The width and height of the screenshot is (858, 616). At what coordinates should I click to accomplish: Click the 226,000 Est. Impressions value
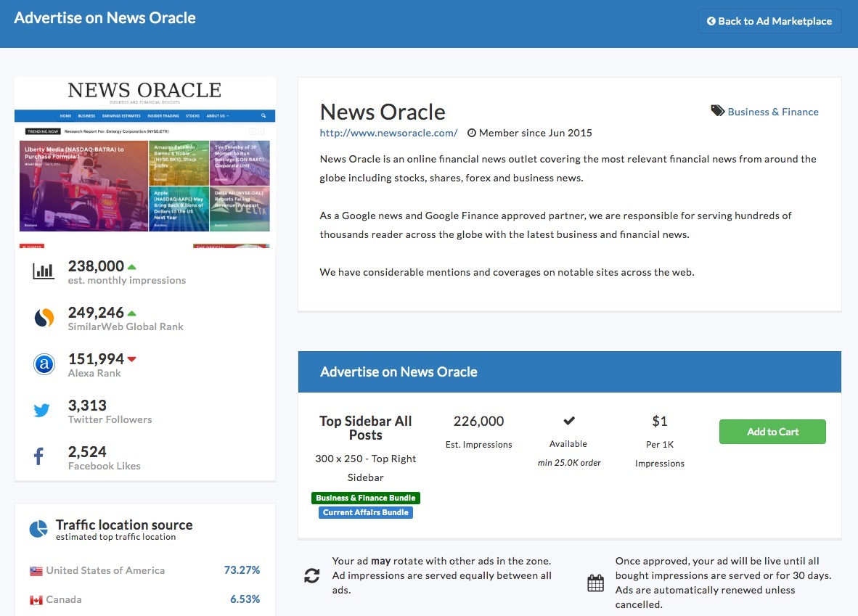tap(479, 422)
